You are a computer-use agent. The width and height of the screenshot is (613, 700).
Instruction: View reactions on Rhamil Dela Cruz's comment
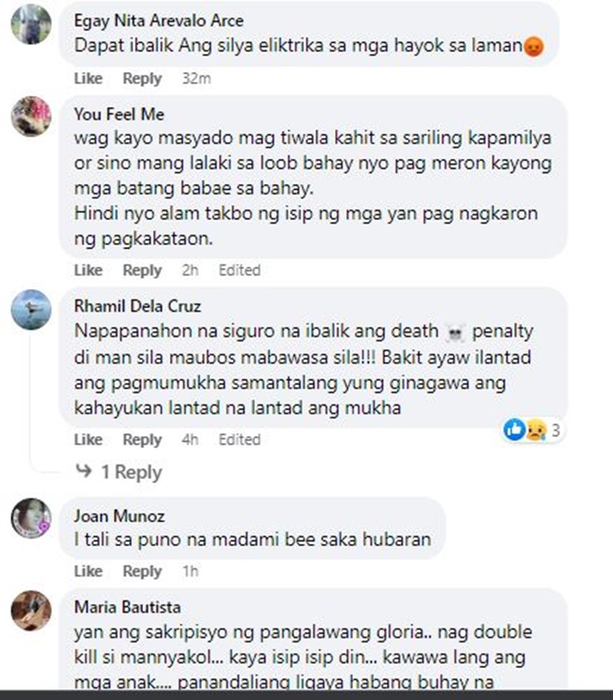point(532,430)
